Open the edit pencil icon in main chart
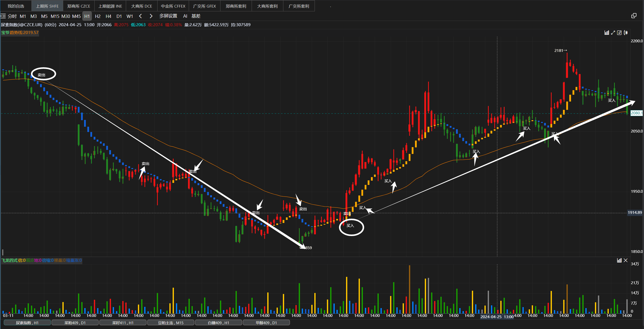The width and height of the screenshot is (644, 329). [619, 32]
